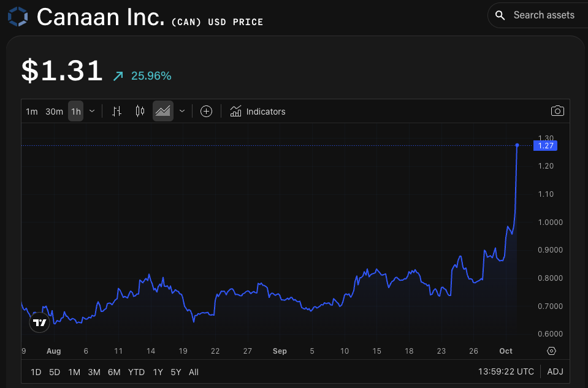This screenshot has height=388, width=588.
Task: Switch to the YTD range tab
Action: (x=136, y=371)
